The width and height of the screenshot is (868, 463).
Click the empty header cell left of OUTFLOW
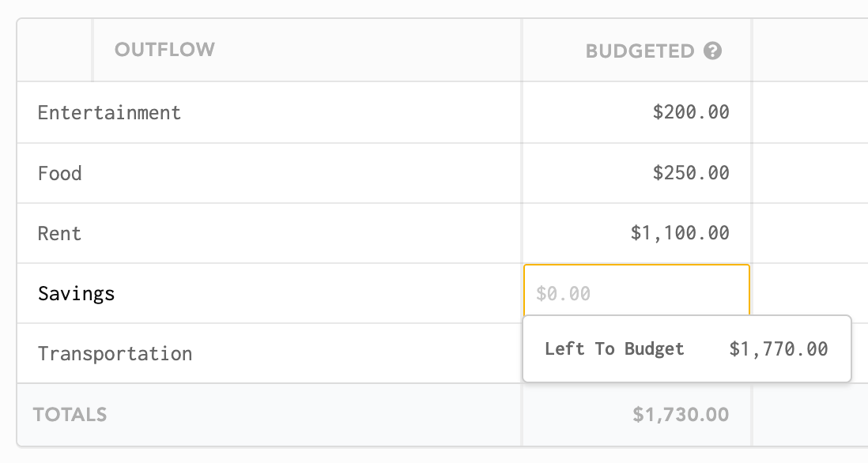[55, 51]
